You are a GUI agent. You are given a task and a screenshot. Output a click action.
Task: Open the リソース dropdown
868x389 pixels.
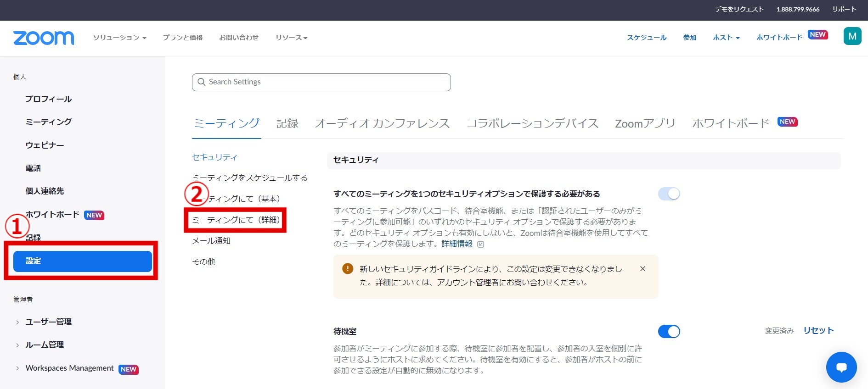coord(291,38)
